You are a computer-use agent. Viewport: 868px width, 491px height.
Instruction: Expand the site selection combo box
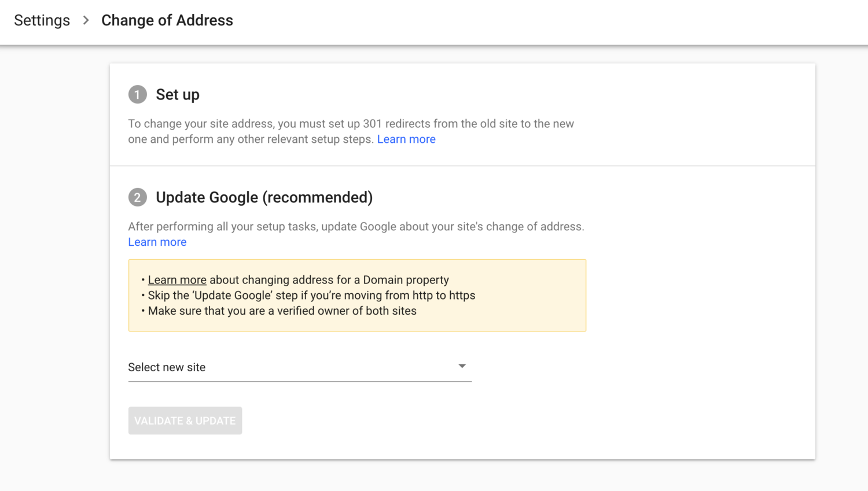[x=300, y=367]
